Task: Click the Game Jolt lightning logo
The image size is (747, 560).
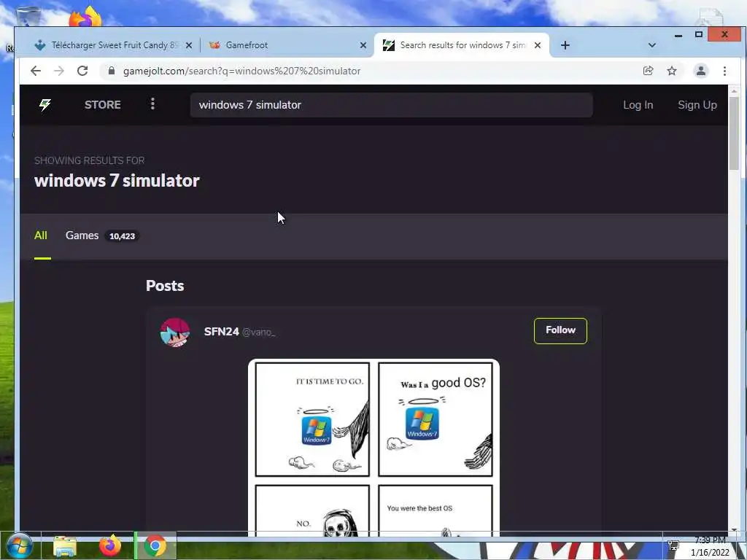Action: (x=44, y=105)
